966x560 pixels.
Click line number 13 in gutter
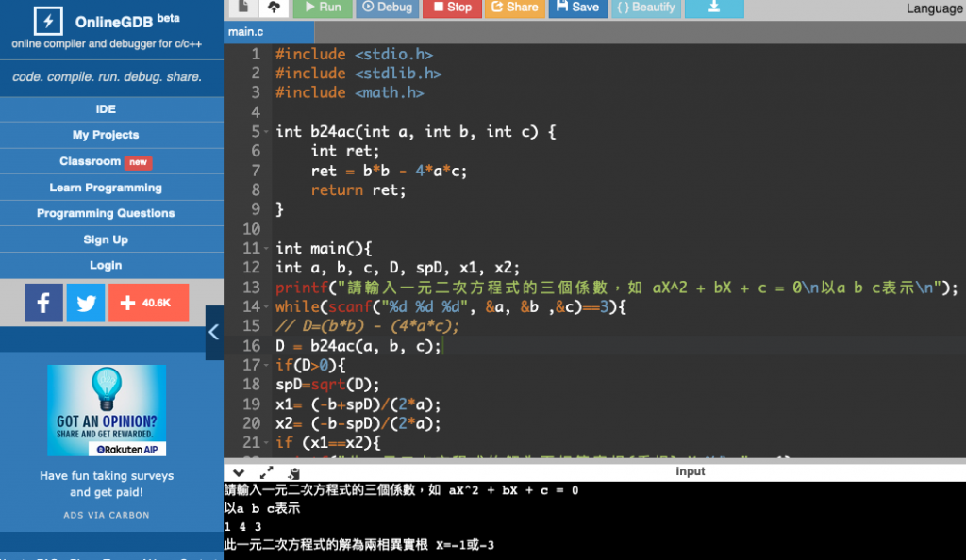pos(251,288)
